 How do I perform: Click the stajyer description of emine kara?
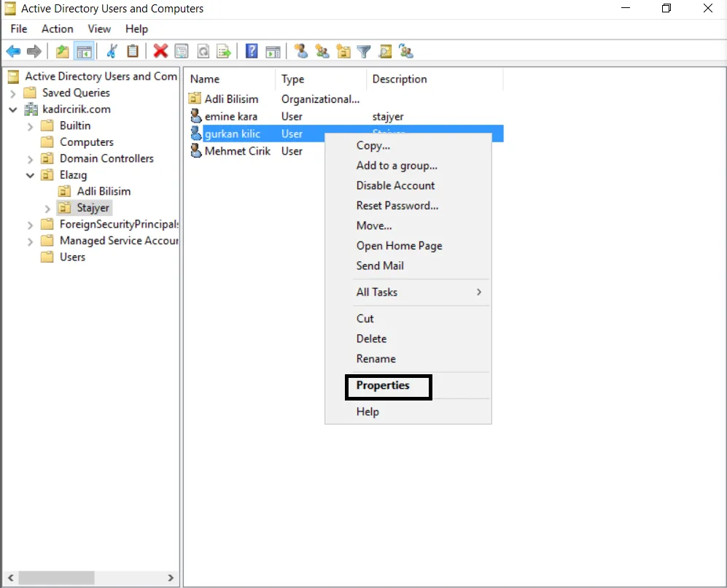pyautogui.click(x=388, y=117)
